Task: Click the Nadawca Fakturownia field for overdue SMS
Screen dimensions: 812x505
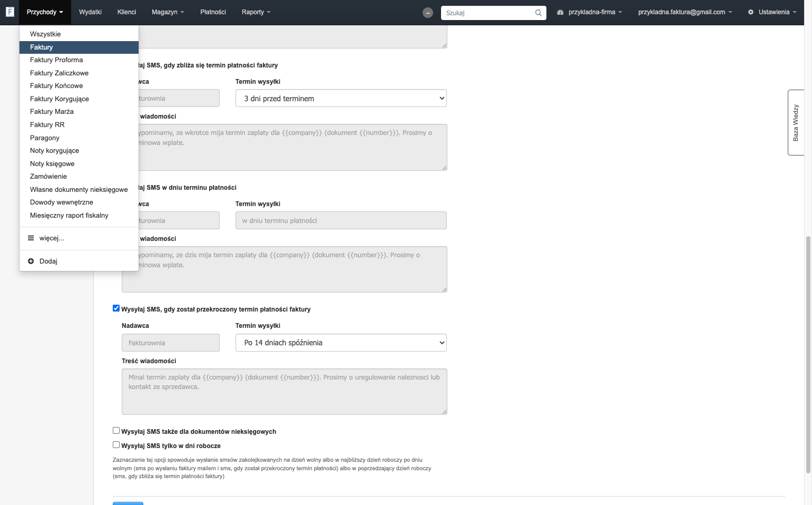Action: [171, 343]
